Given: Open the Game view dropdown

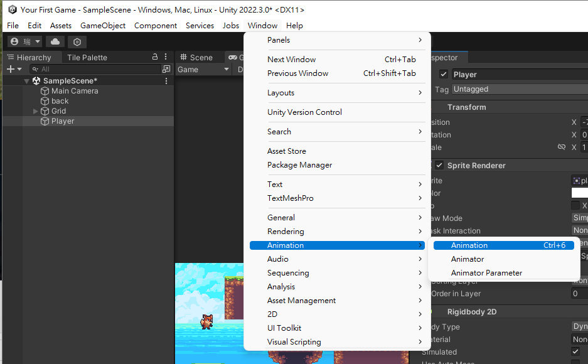Looking at the screenshot, I should [x=203, y=70].
